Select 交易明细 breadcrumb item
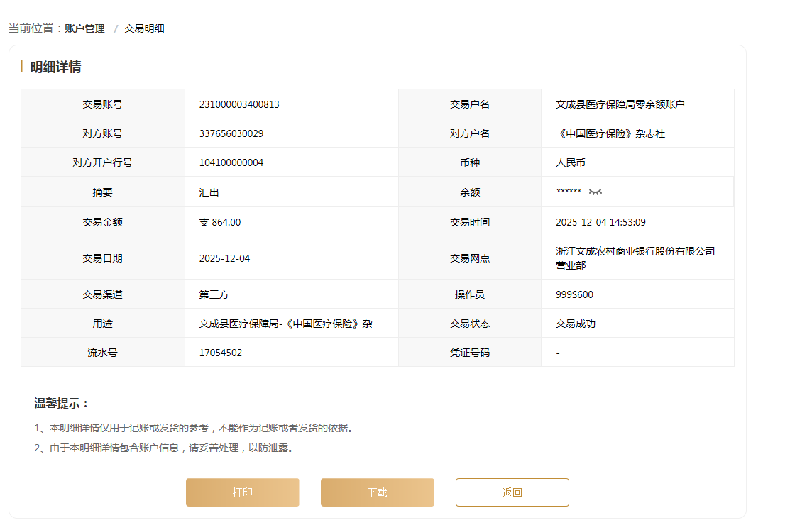 point(144,28)
